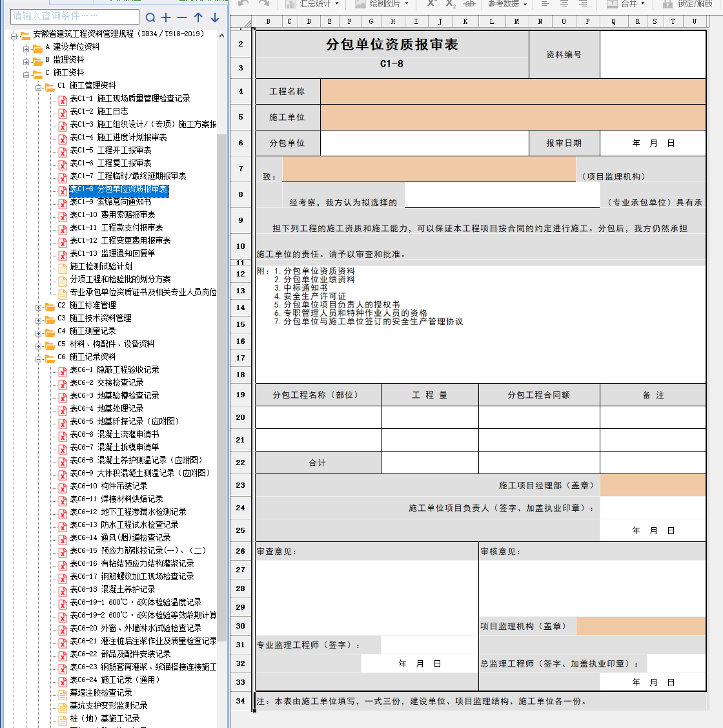Click the tree panel scroll-up arrow
Viewport: 723px width, 728px height.
point(222,36)
